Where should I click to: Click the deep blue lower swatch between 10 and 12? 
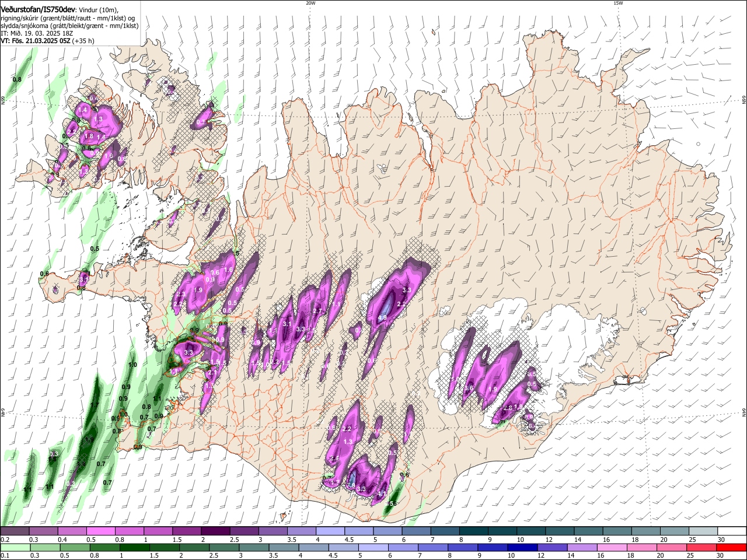point(523,547)
